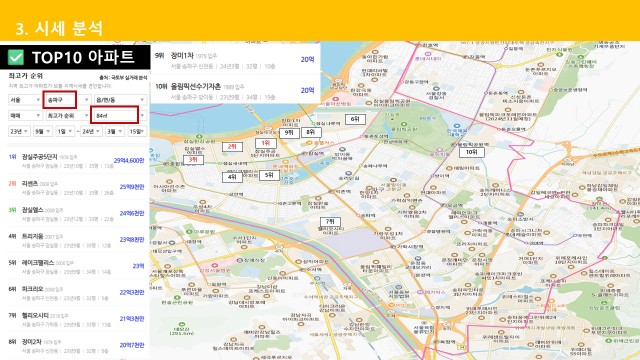Click the 29억4,600만 price value

coord(129,161)
